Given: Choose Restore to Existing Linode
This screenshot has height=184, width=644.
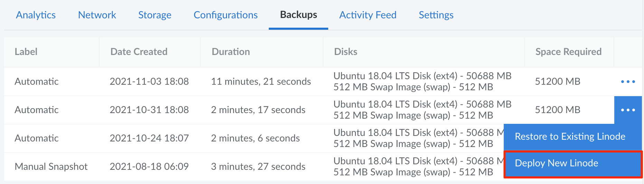Looking at the screenshot, I should (570, 137).
